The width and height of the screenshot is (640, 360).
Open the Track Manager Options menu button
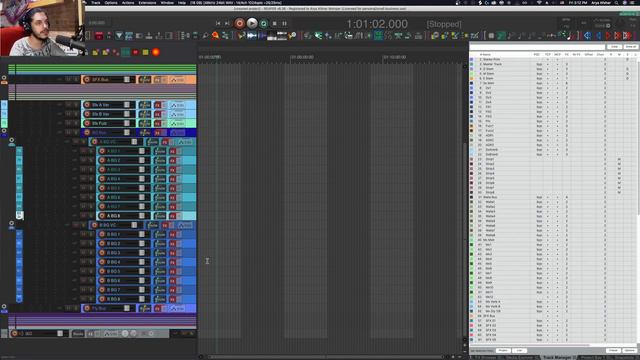(x=629, y=350)
